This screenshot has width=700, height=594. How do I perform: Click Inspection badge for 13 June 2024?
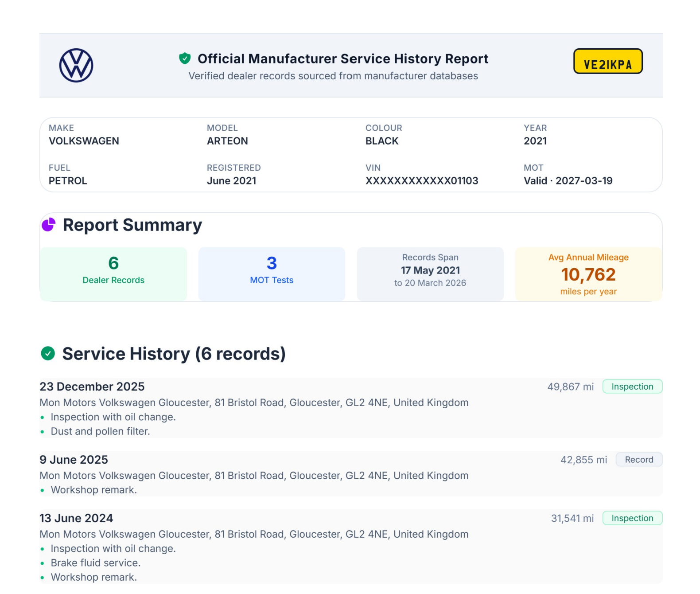[632, 518]
